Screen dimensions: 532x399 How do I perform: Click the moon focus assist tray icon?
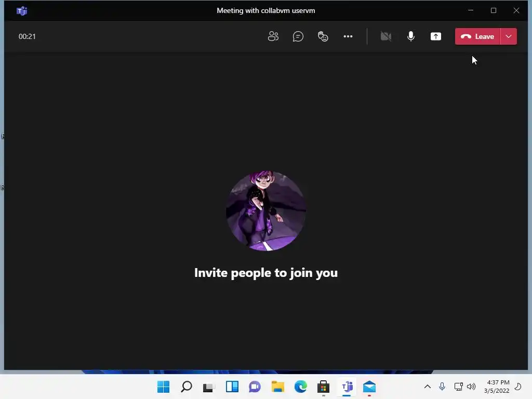518,387
